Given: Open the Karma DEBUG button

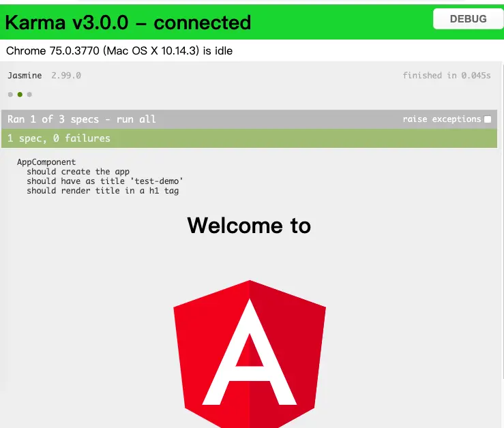Looking at the screenshot, I should coord(468,19).
